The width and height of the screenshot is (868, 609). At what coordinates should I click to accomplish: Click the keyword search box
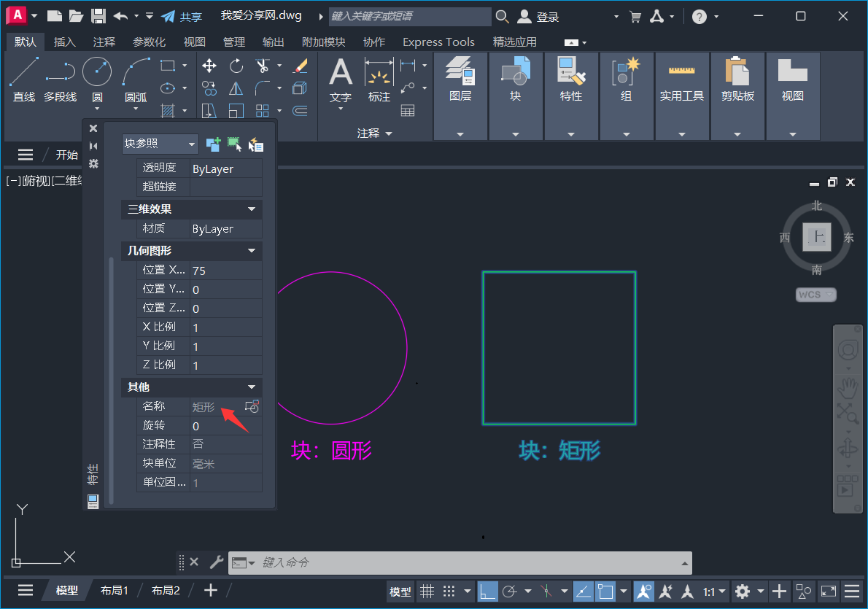point(410,16)
